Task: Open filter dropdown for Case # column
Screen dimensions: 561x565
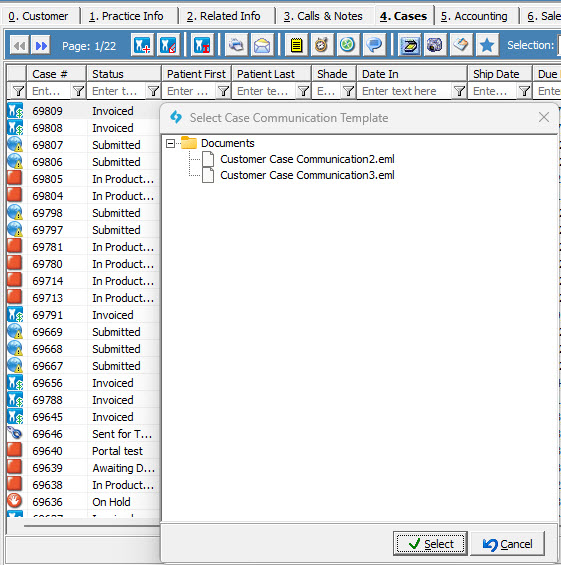Action: (x=78, y=91)
